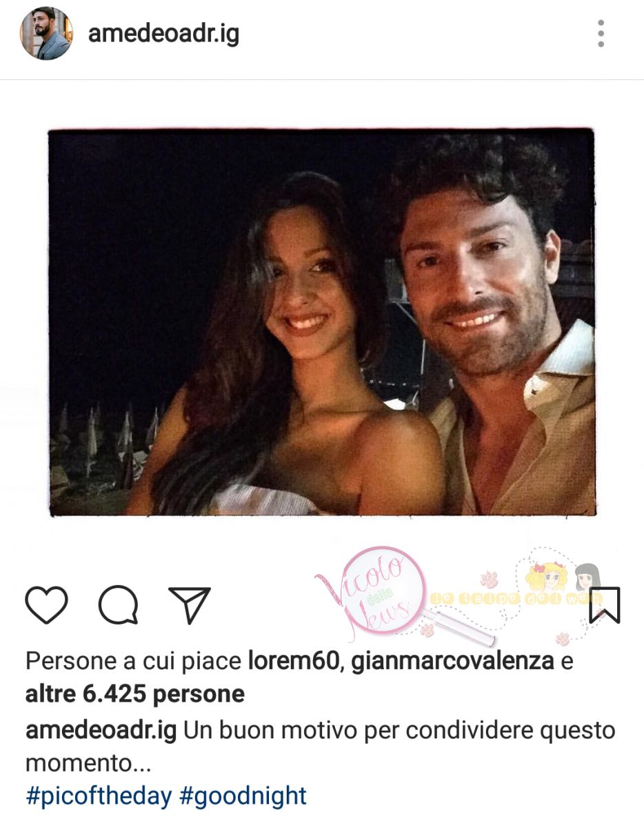The width and height of the screenshot is (644, 828).
Task: Open the amedeoadr.ig username in the caption
Action: click(x=101, y=731)
